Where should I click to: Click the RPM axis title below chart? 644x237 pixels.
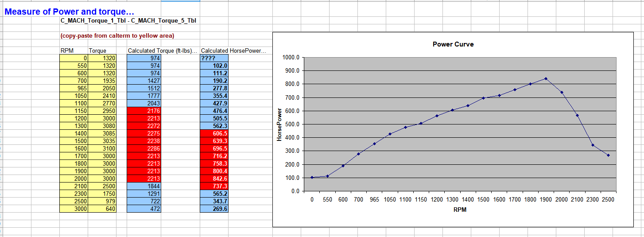click(460, 210)
